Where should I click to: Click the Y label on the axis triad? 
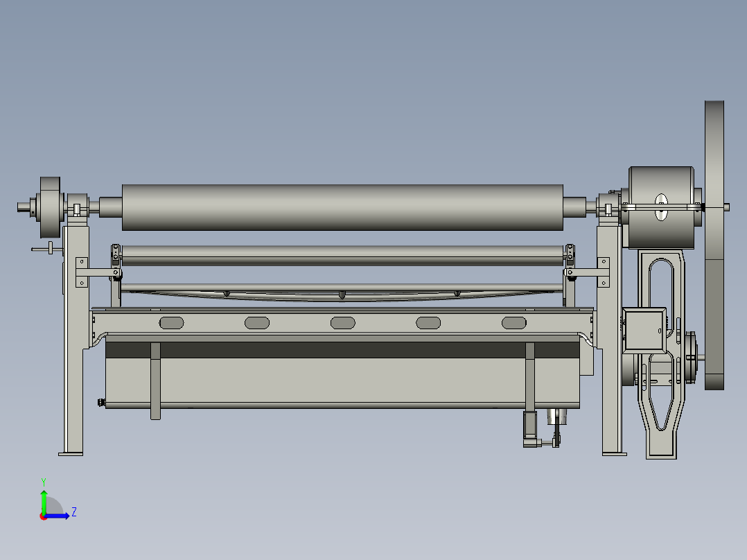44,482
